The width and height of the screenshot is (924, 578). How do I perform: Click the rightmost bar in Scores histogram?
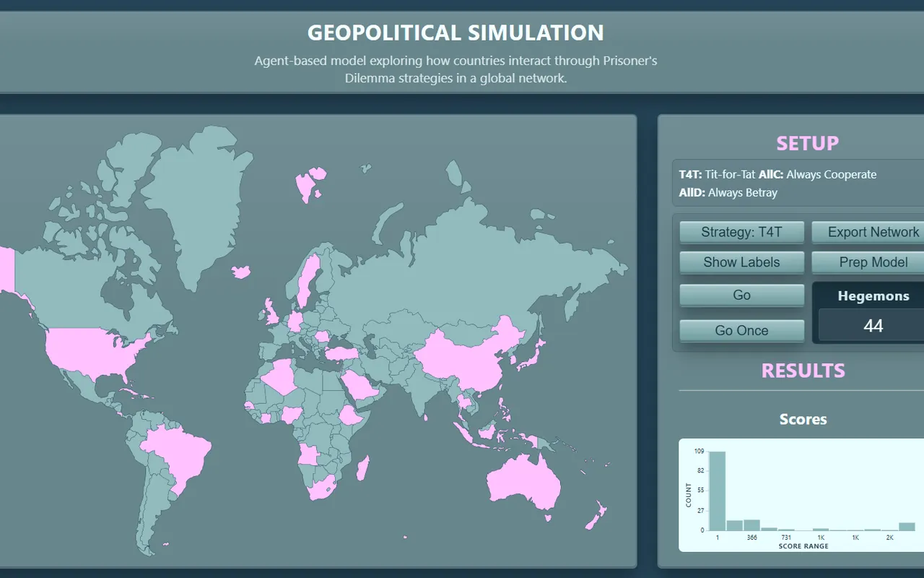[907, 527]
